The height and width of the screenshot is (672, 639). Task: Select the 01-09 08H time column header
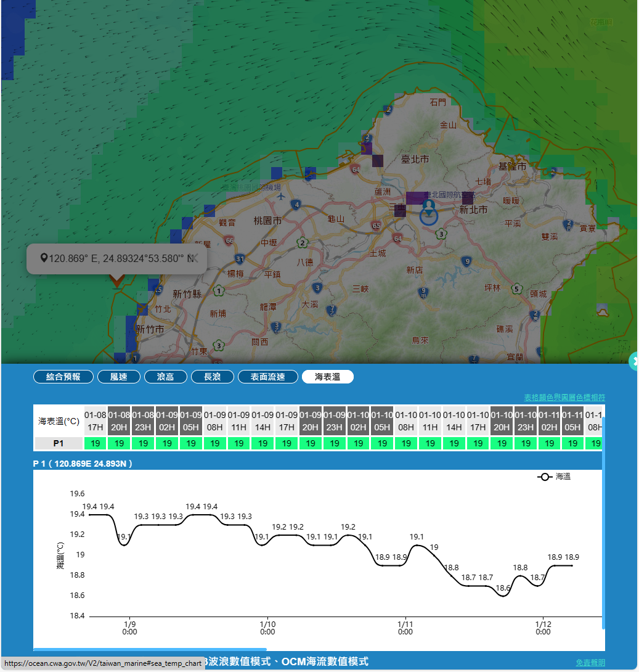pos(215,420)
